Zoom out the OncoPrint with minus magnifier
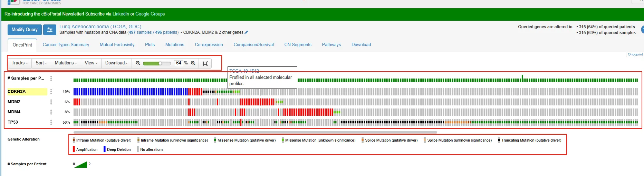 coord(138,63)
